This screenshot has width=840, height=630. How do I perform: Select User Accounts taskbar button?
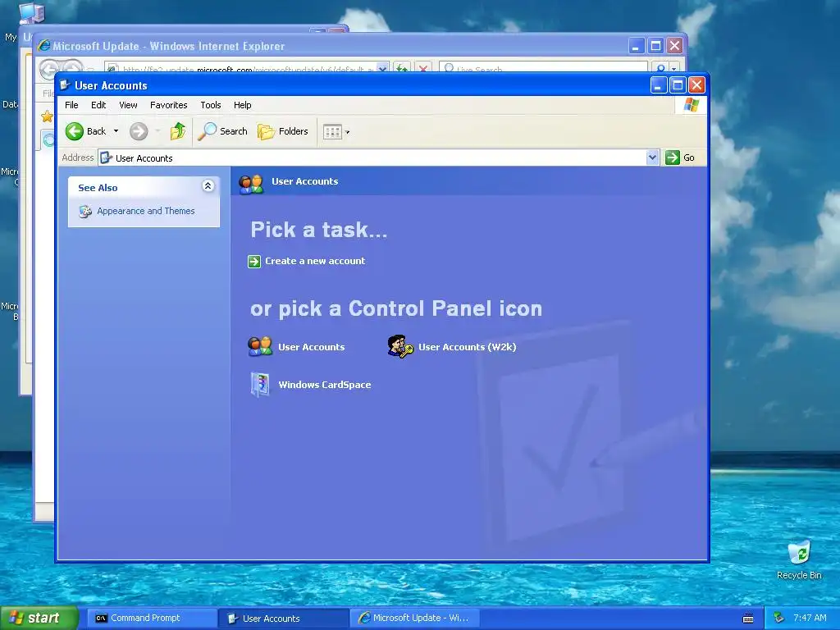(283, 619)
